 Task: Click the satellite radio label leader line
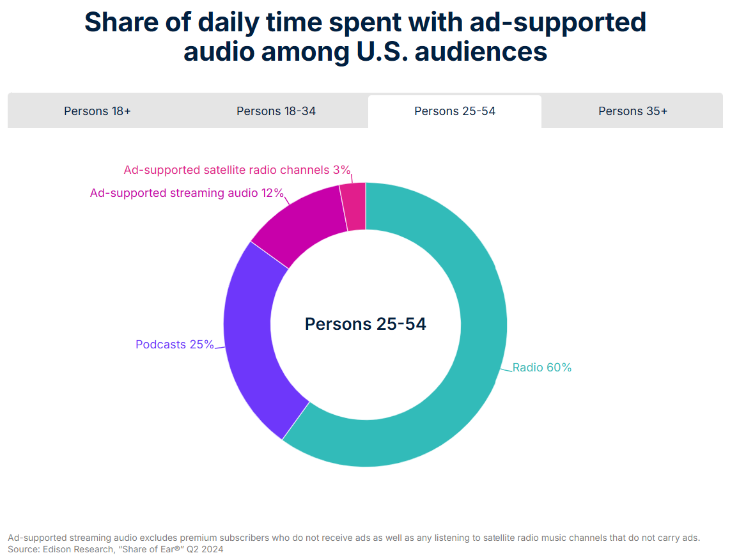point(352,178)
